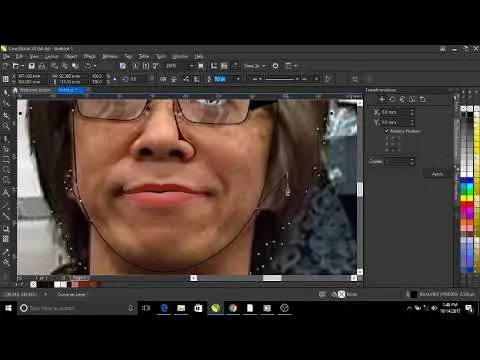Pick the no-color swatch in document palette
This screenshot has height=360, width=480.
click(x=33, y=284)
